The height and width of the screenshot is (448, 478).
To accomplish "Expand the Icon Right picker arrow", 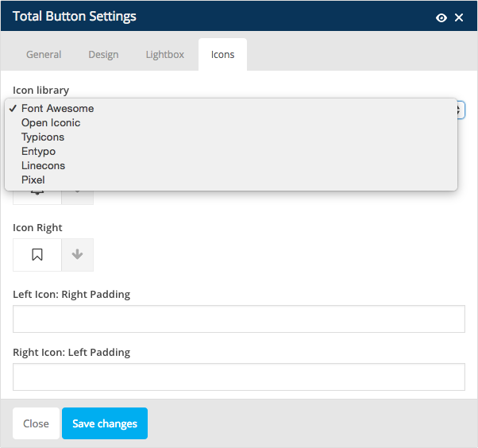I will [78, 255].
